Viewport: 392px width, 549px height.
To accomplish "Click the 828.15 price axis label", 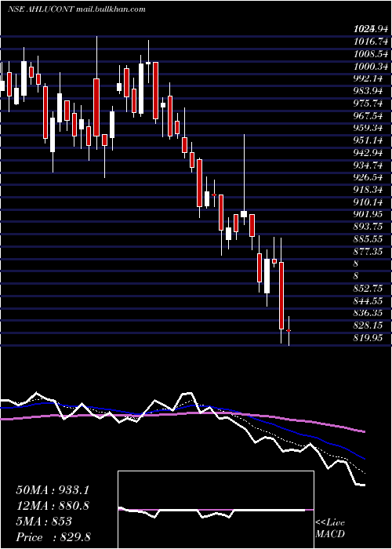I will click(x=368, y=325).
